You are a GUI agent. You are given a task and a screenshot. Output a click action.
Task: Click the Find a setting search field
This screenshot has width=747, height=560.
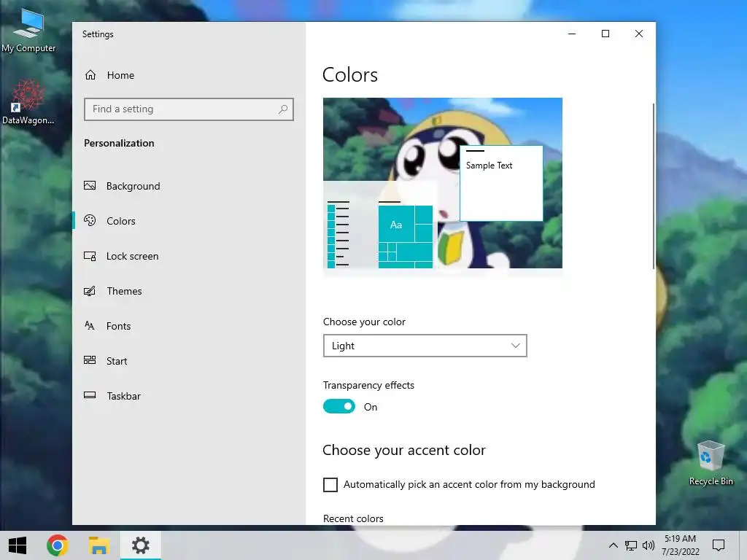pyautogui.click(x=189, y=109)
